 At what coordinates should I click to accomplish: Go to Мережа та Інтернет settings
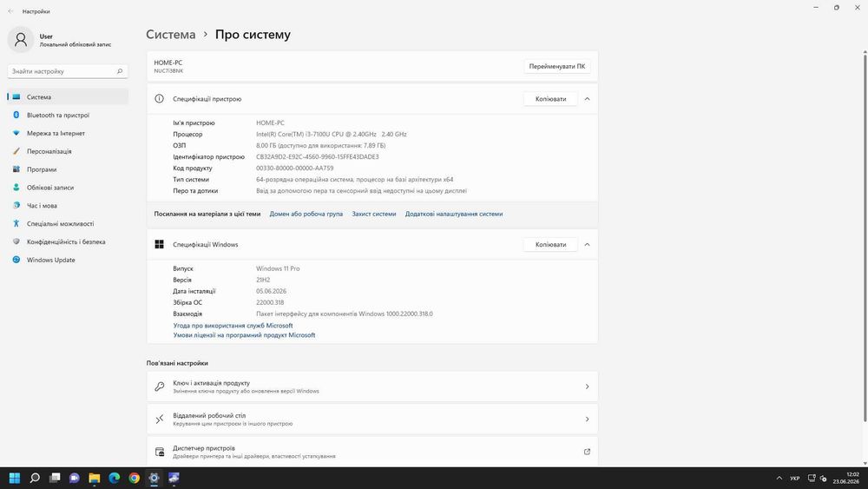click(68, 134)
